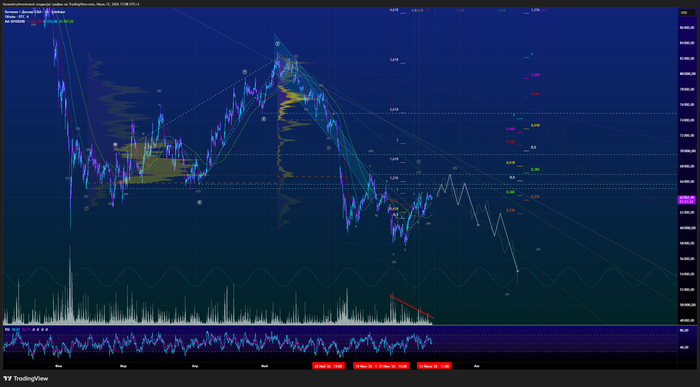Click the purple current price label on axis

click(687, 199)
